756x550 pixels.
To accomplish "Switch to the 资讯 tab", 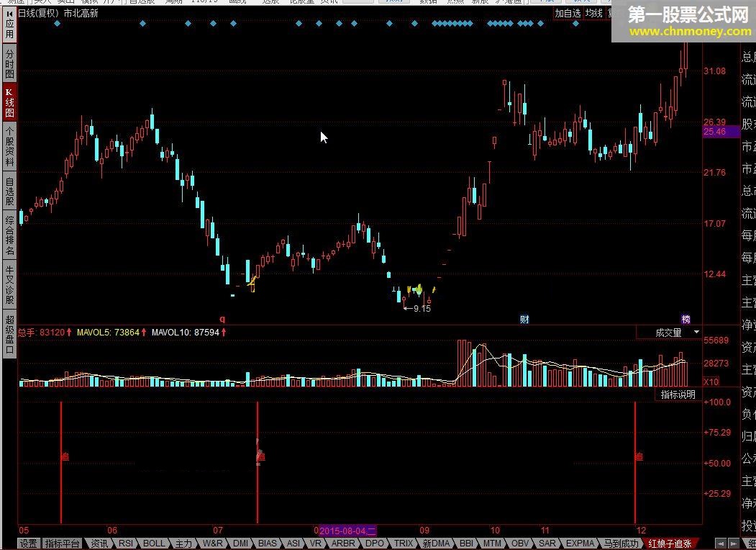I will click(99, 544).
